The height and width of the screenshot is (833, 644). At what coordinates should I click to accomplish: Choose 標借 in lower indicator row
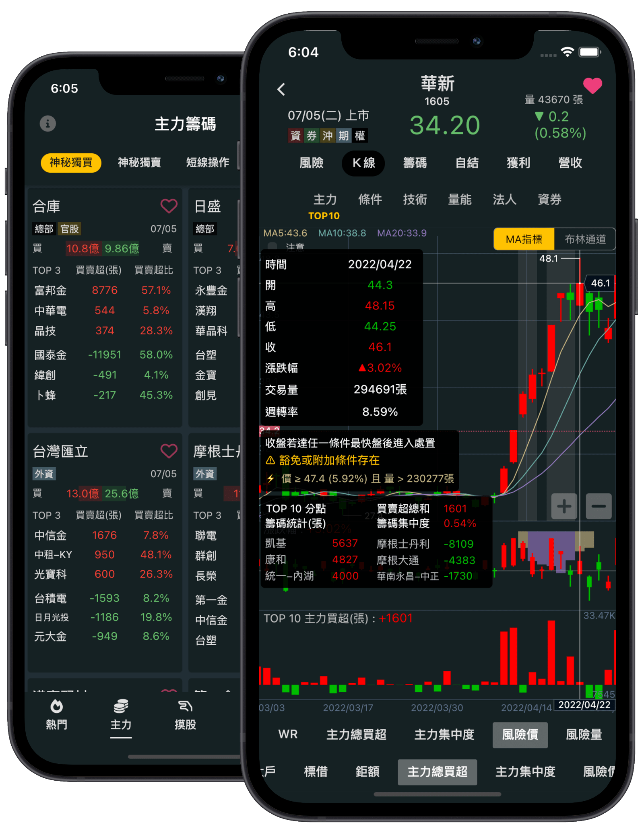[316, 771]
